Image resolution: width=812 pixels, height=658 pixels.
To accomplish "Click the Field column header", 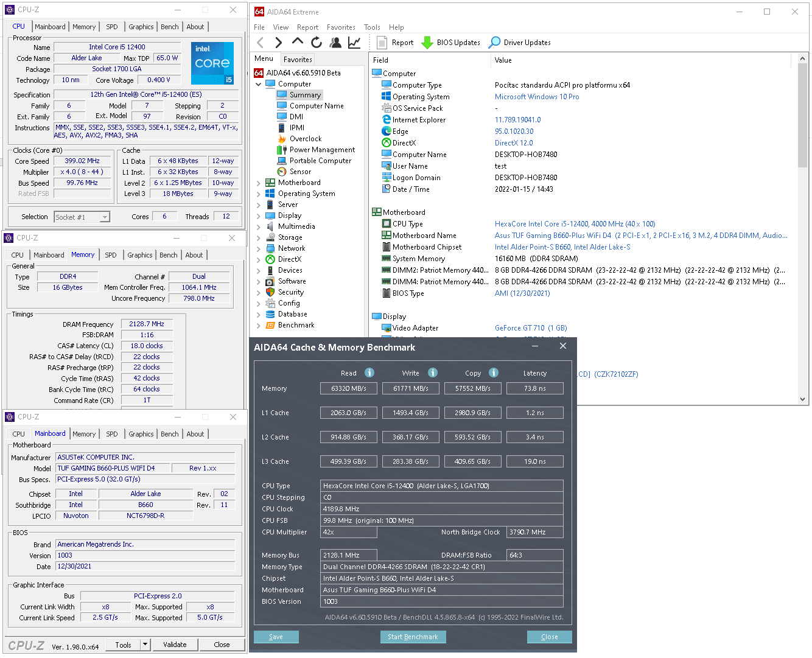I will point(380,60).
